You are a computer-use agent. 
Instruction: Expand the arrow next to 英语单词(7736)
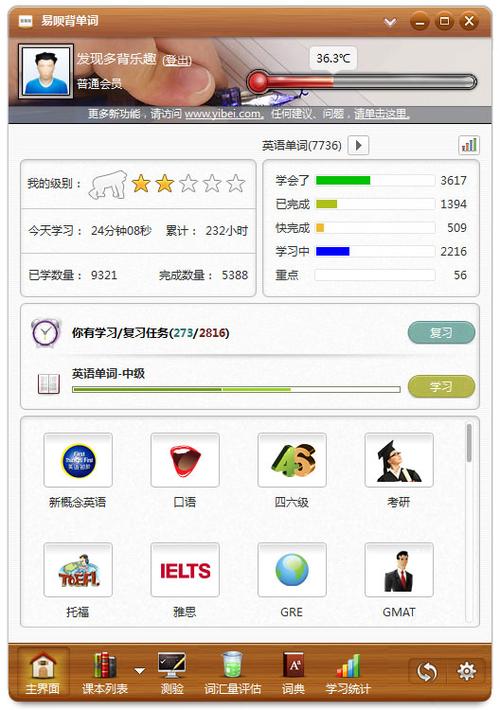[358, 145]
